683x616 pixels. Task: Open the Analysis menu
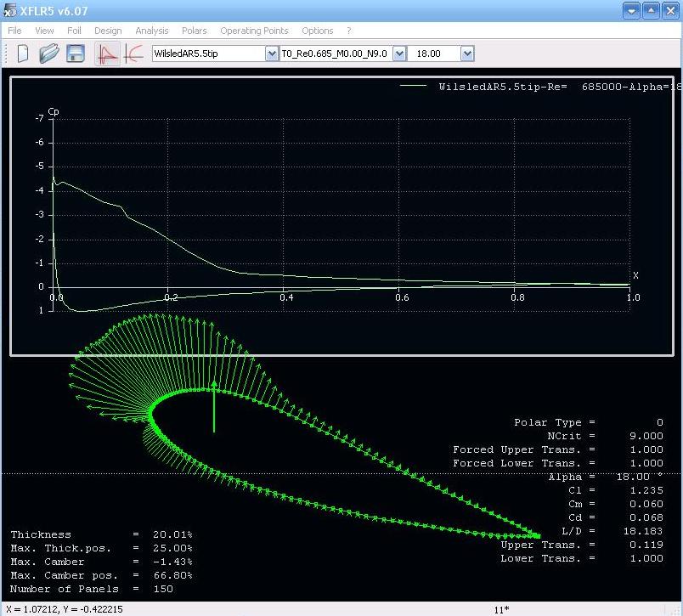(152, 31)
